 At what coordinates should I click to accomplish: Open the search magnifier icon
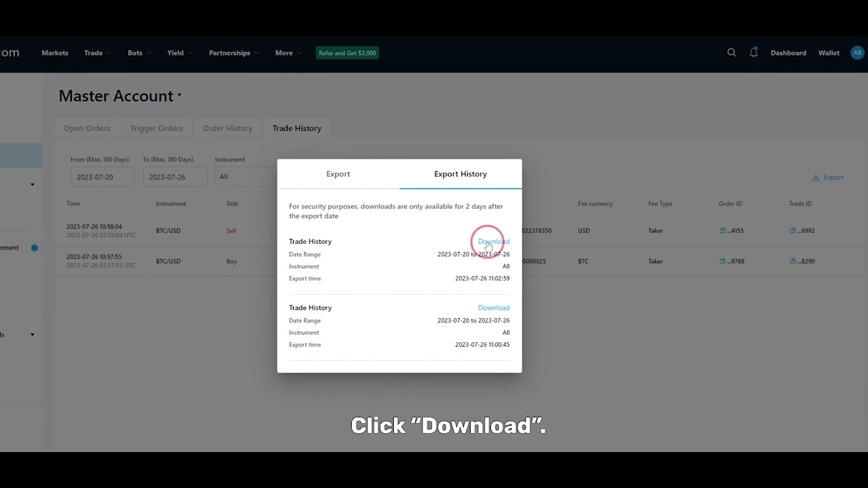(x=732, y=53)
